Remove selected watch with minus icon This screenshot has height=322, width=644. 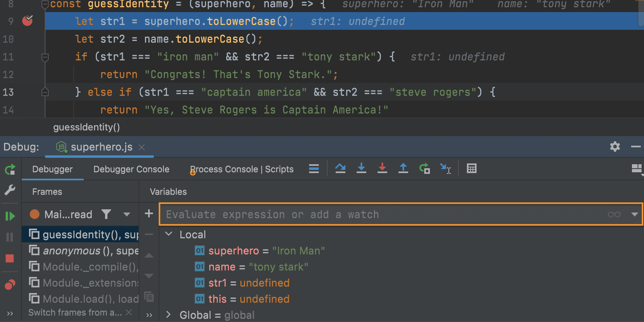tap(149, 234)
